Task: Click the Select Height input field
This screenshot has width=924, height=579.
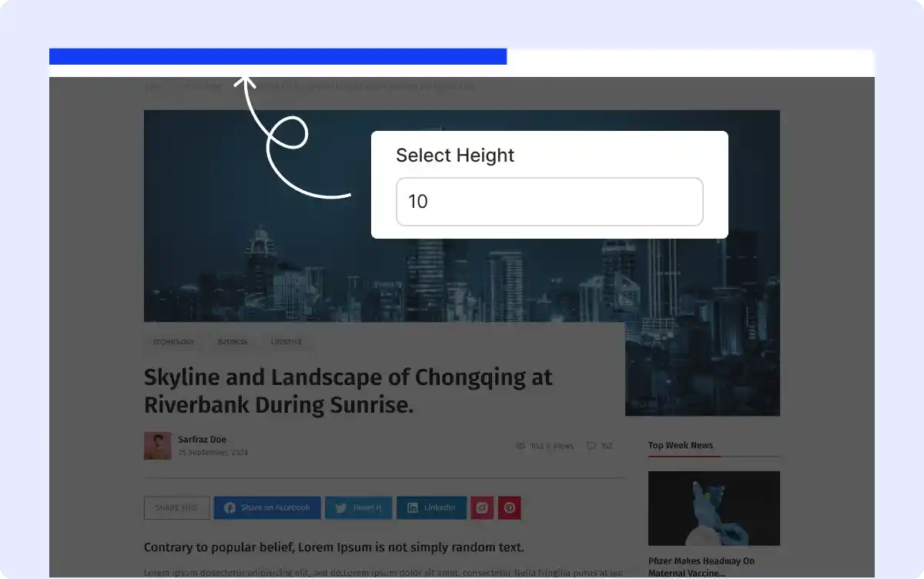Action: (x=549, y=202)
